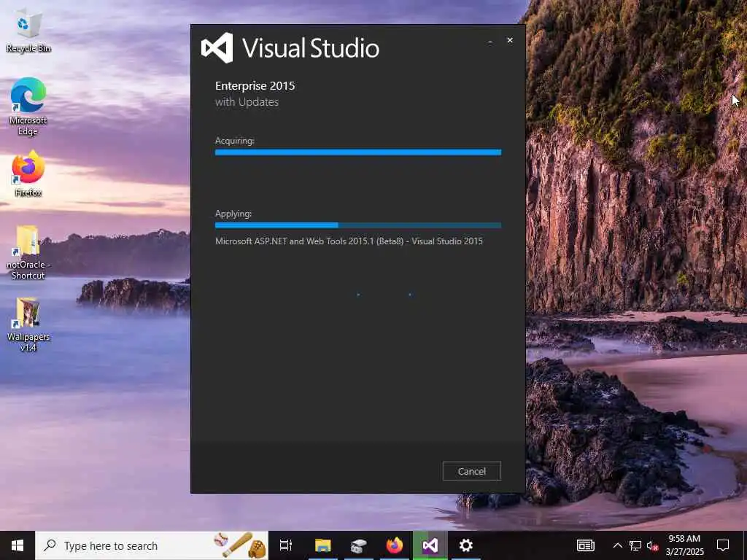This screenshot has height=560, width=747.
Task: Click the Applying progress bar
Action: pos(358,225)
